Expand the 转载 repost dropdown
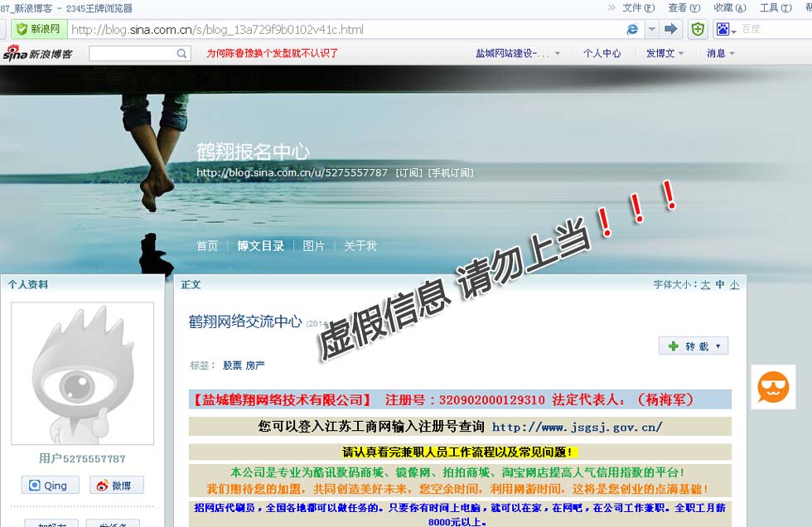This screenshot has height=527, width=812. pos(718,346)
